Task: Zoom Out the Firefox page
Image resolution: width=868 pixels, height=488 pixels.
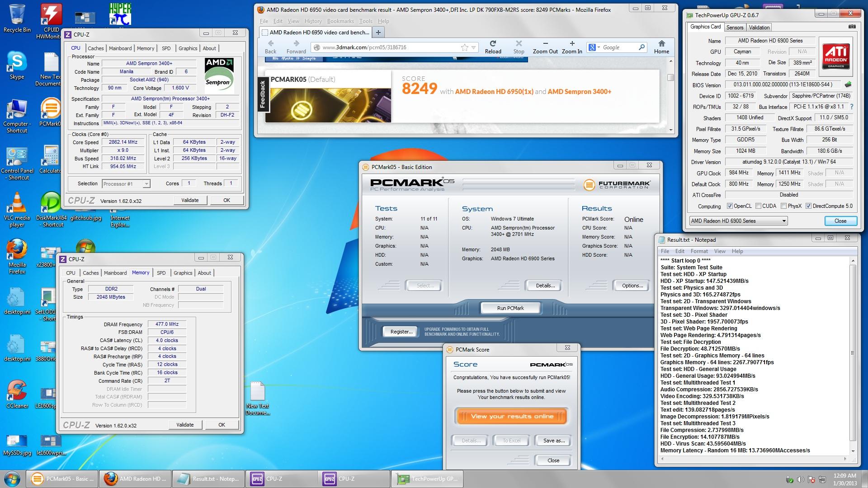Action: click(x=545, y=47)
